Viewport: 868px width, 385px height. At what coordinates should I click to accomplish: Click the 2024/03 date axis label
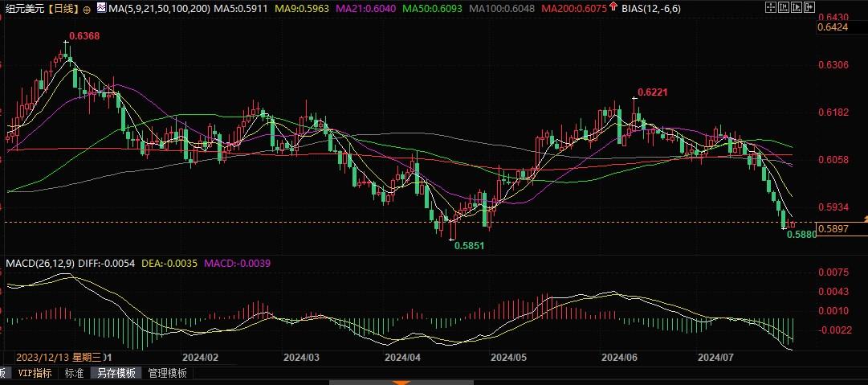tap(301, 358)
